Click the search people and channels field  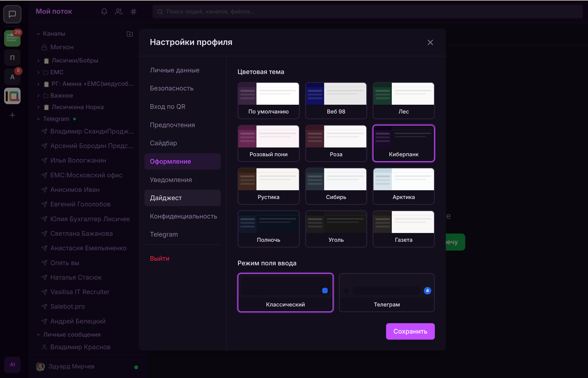point(367,12)
